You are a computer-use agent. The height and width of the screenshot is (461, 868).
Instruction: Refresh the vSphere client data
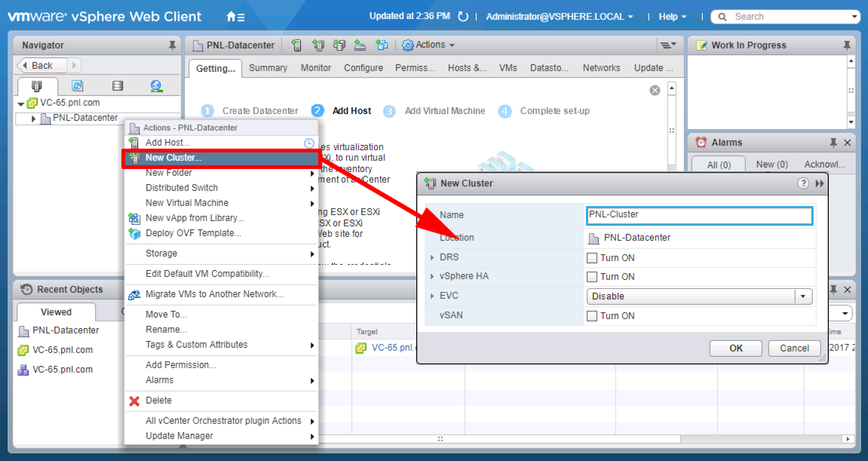coord(463,17)
